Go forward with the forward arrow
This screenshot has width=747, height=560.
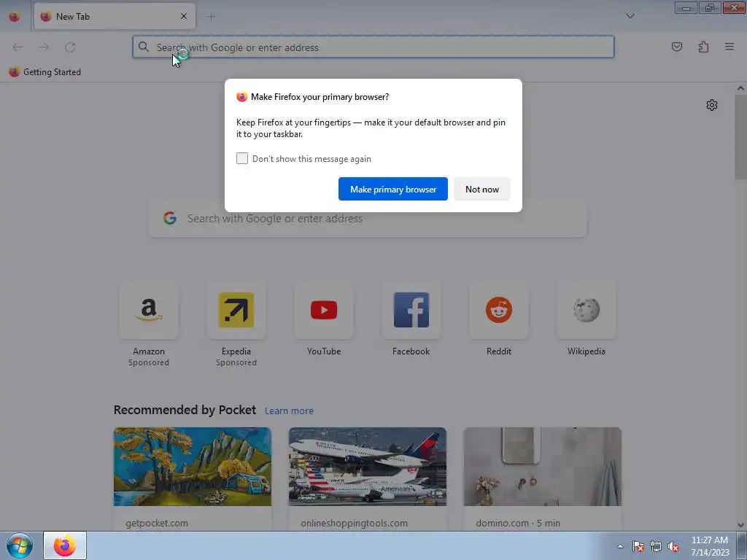coord(44,47)
